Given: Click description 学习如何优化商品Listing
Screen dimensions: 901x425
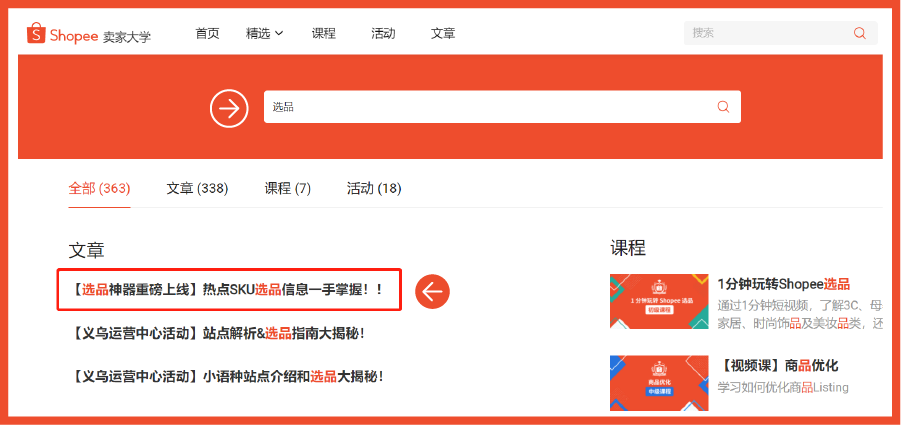Looking at the screenshot, I should tap(783, 387).
